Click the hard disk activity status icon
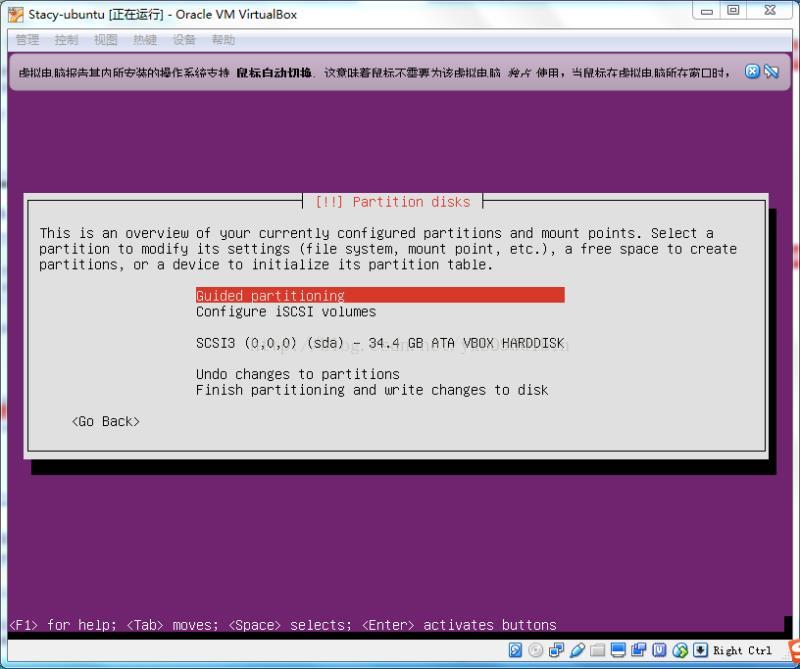800x669 pixels. tap(515, 650)
